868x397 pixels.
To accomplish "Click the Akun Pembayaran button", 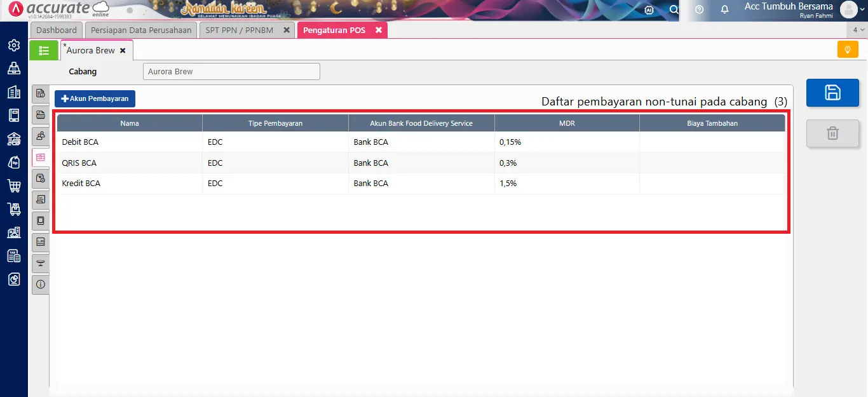I will (95, 98).
